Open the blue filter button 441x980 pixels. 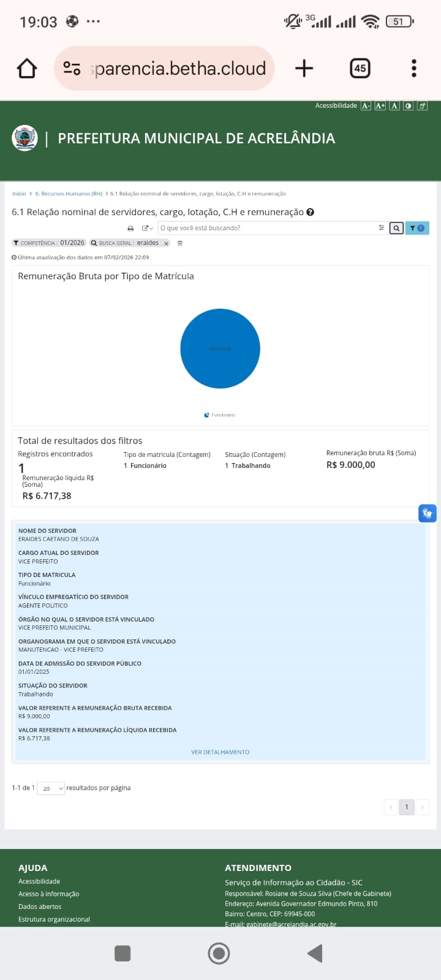[417, 228]
